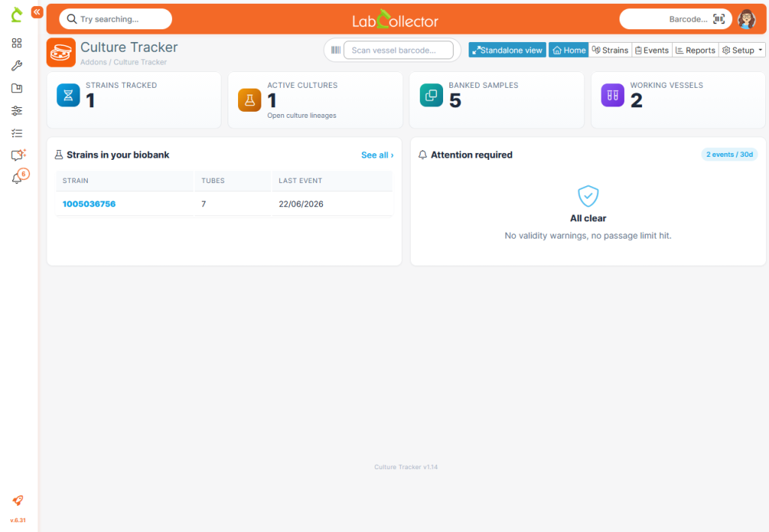The image size is (769, 532).
Task: Open the AI chat sparkle icon in sidebar
Action: tap(18, 155)
